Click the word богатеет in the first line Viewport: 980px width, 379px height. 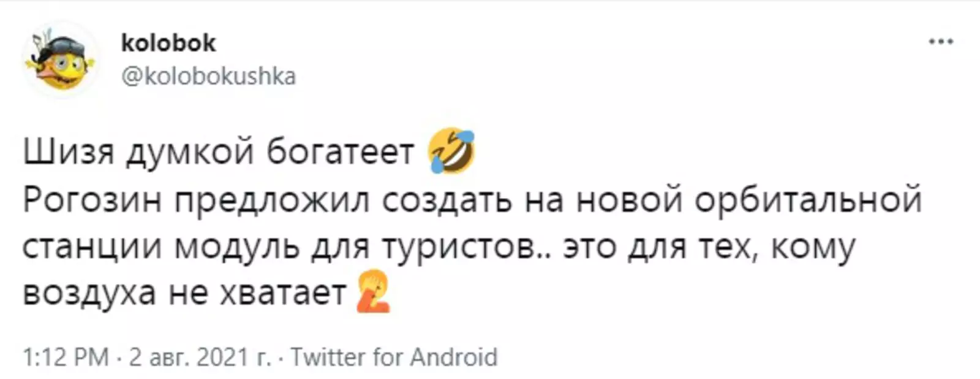(340, 152)
